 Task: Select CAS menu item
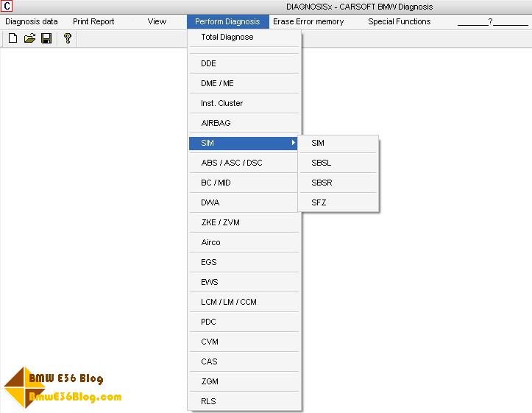[x=244, y=361]
